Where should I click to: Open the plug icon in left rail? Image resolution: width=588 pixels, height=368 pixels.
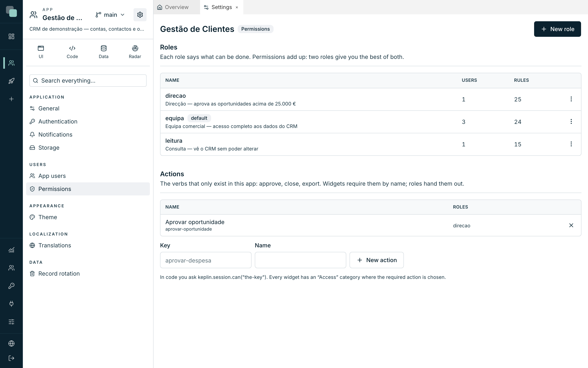(11, 304)
